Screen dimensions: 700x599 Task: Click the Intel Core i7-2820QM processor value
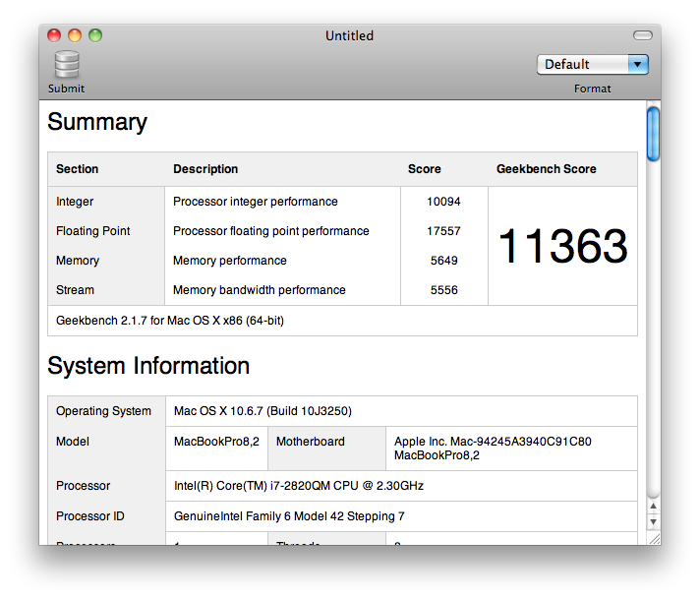[299, 486]
